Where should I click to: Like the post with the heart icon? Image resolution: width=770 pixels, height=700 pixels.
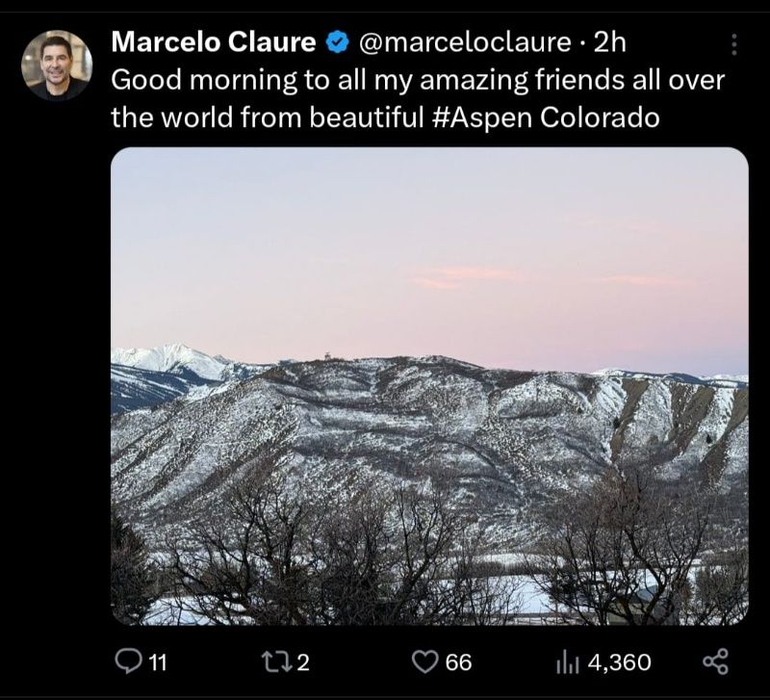coord(424,661)
